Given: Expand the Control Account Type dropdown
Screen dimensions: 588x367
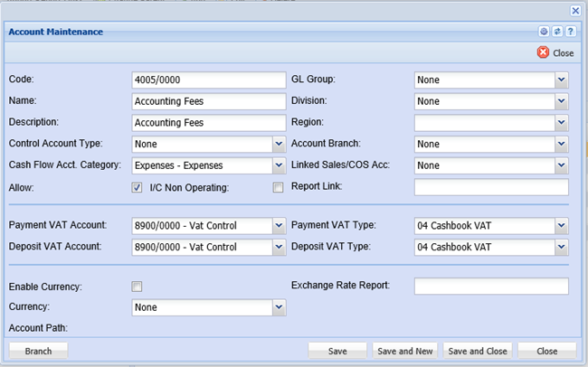Looking at the screenshot, I should pyautogui.click(x=278, y=145).
